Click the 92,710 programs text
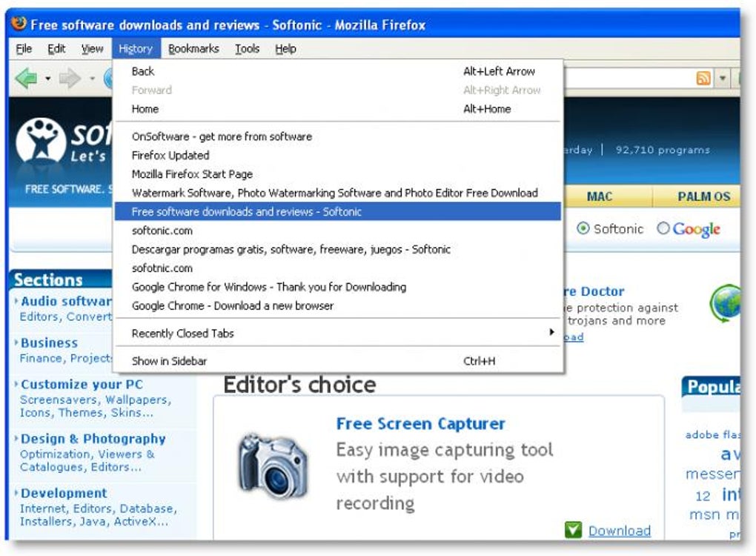The height and width of the screenshot is (556, 756). point(663,150)
